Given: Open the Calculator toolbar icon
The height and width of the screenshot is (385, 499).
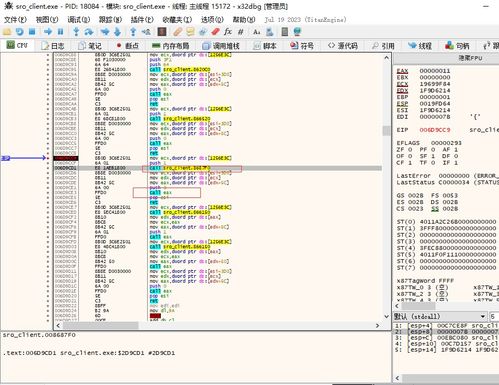Looking at the screenshot, I should (285, 32).
